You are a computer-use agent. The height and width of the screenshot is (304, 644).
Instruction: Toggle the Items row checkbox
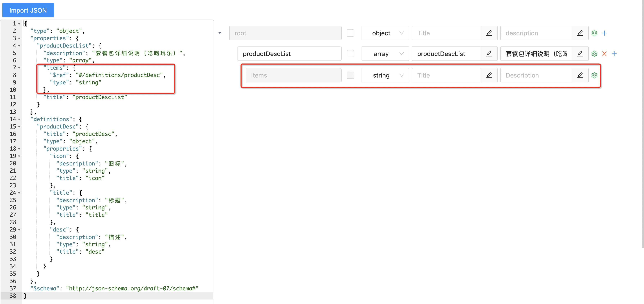pos(350,75)
